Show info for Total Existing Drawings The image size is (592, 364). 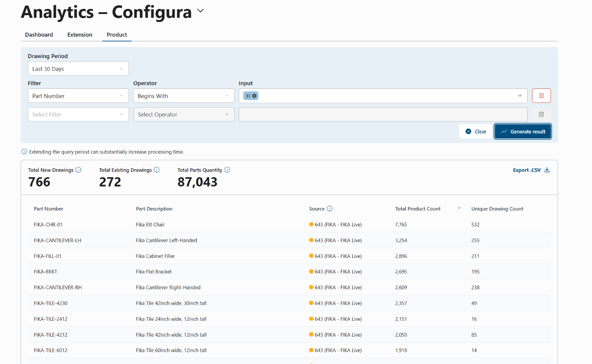[x=157, y=170]
